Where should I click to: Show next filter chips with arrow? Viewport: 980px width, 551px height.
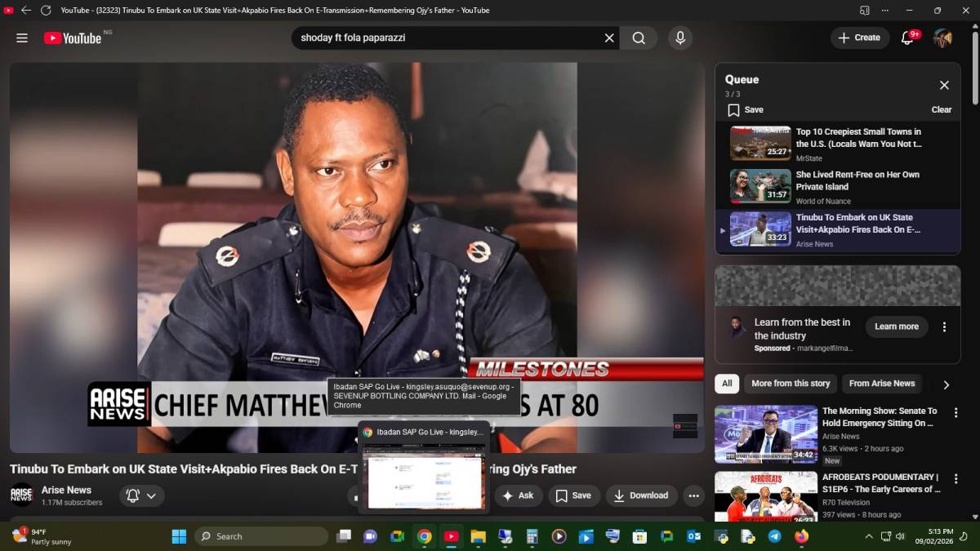(x=947, y=384)
